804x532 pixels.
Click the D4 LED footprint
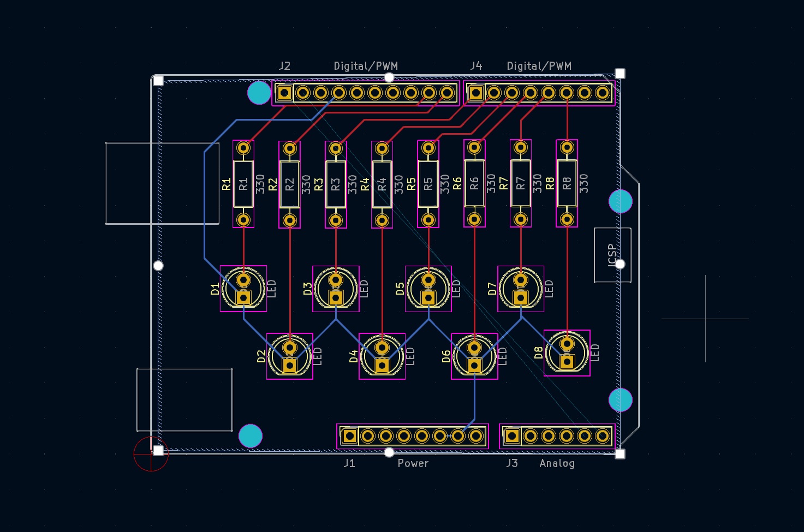(382, 356)
